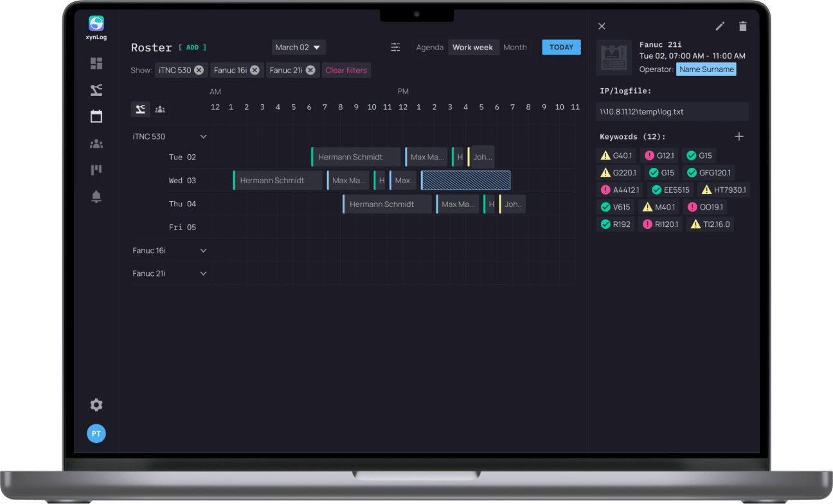Open the settings gear in sidebar
The height and width of the screenshot is (504, 833).
[x=96, y=405]
